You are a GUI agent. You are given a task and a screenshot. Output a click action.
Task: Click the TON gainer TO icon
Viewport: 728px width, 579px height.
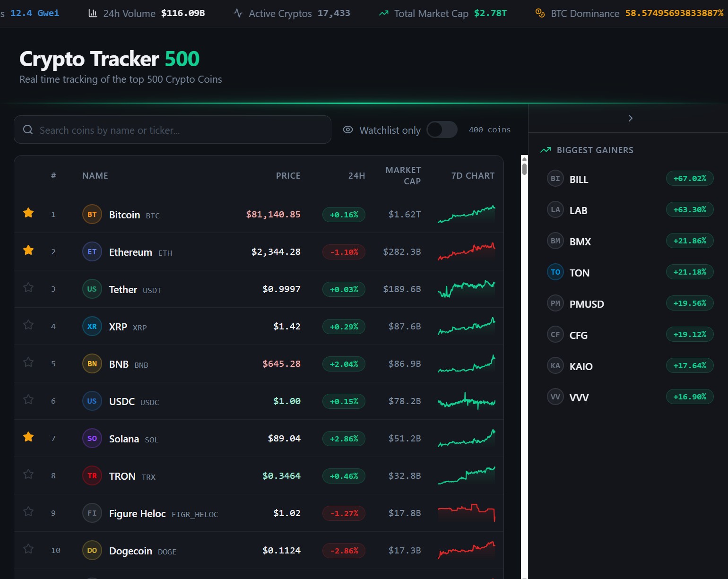tap(555, 272)
